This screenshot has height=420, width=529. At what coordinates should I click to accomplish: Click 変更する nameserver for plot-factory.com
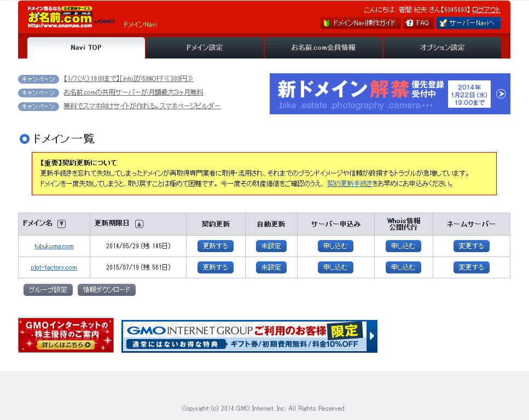coord(472,267)
